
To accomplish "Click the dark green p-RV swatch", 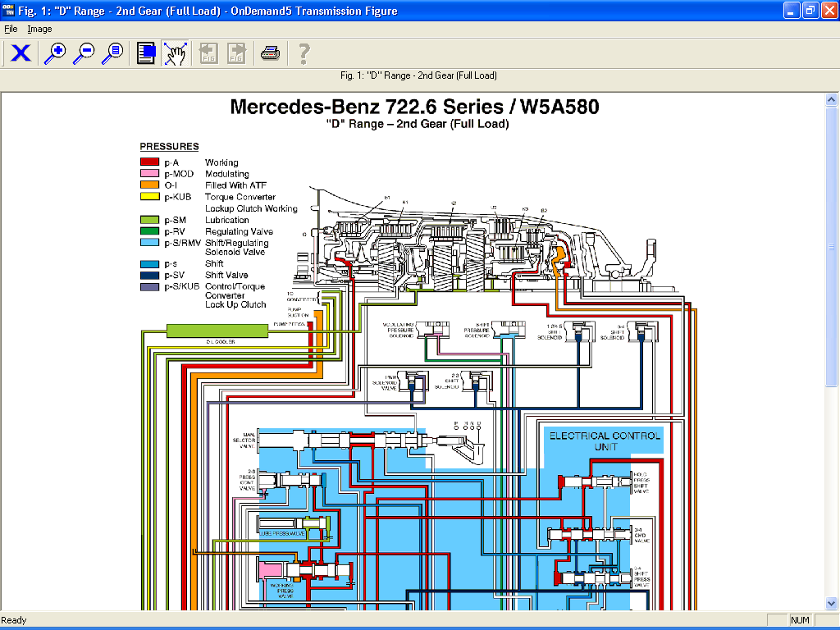I will 150,231.
